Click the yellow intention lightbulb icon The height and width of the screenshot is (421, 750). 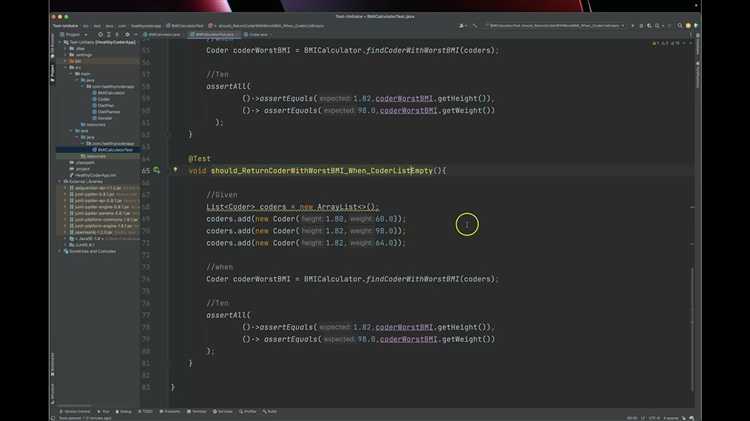tap(175, 169)
